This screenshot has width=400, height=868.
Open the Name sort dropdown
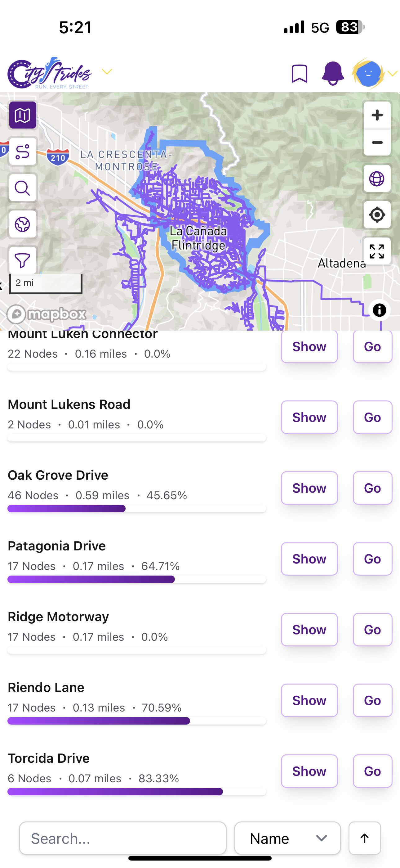[x=287, y=838]
